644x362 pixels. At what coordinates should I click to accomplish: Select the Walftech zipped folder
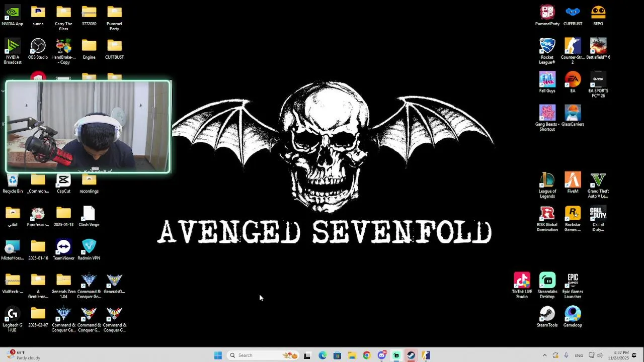pos(13,284)
